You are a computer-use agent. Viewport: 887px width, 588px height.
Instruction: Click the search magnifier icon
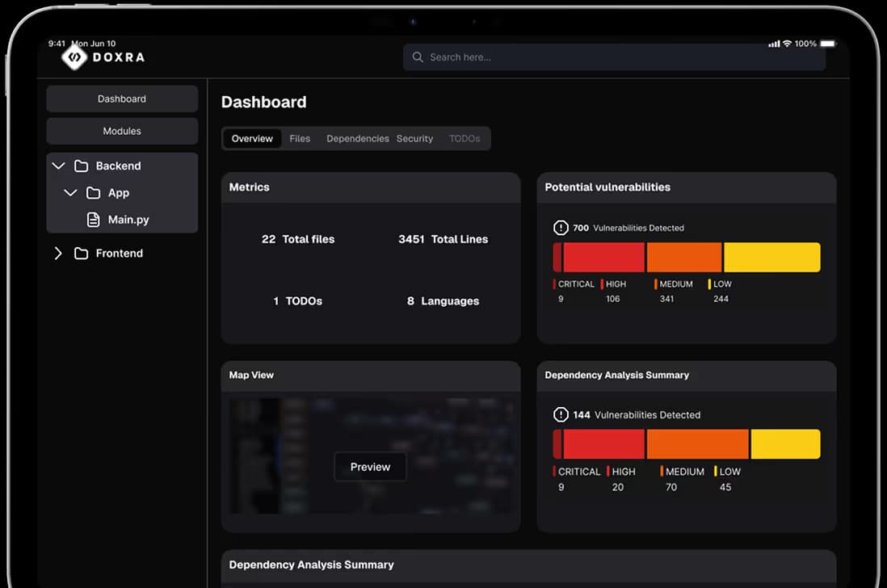(x=418, y=57)
